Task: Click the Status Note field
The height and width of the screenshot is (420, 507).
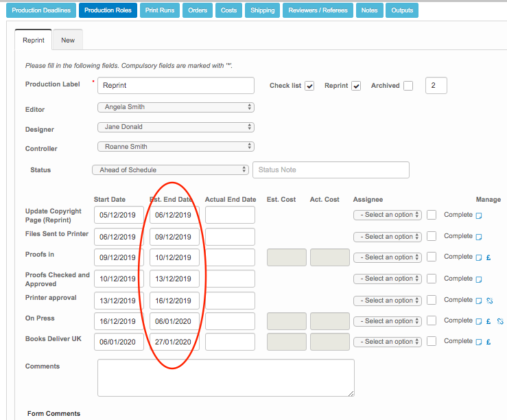Action: pyautogui.click(x=331, y=170)
